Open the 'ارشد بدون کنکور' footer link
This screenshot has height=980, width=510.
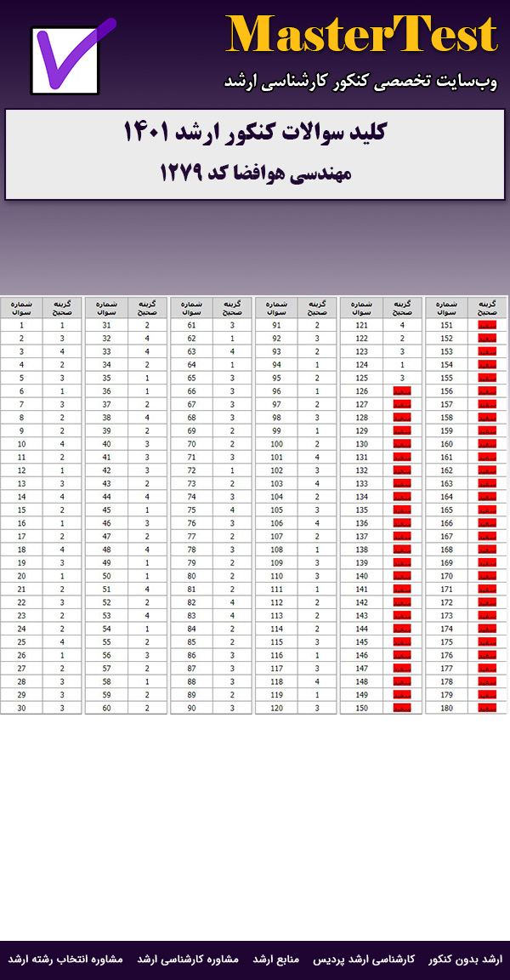click(465, 960)
